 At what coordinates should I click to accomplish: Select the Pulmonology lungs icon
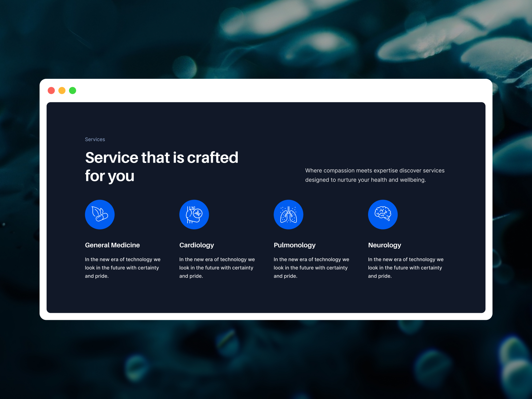click(289, 214)
